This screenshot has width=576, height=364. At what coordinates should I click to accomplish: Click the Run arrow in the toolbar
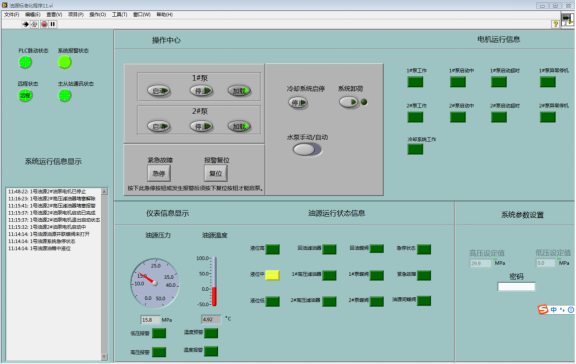click(25, 24)
